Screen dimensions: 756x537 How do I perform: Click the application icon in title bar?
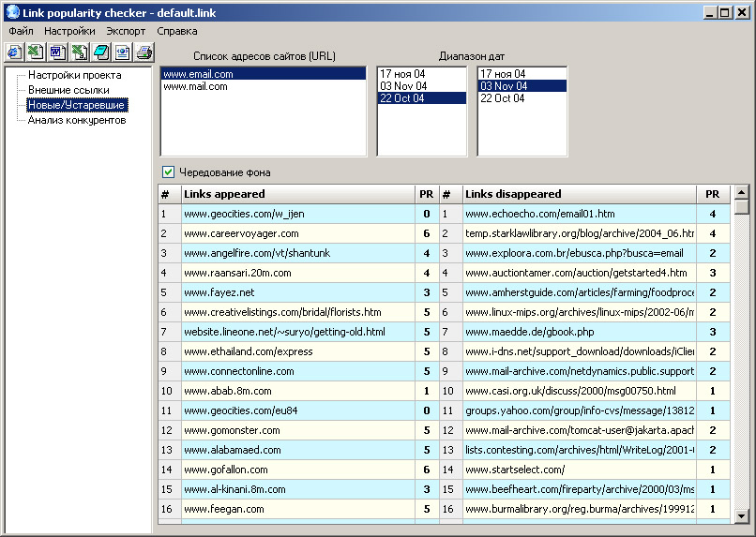point(11,12)
